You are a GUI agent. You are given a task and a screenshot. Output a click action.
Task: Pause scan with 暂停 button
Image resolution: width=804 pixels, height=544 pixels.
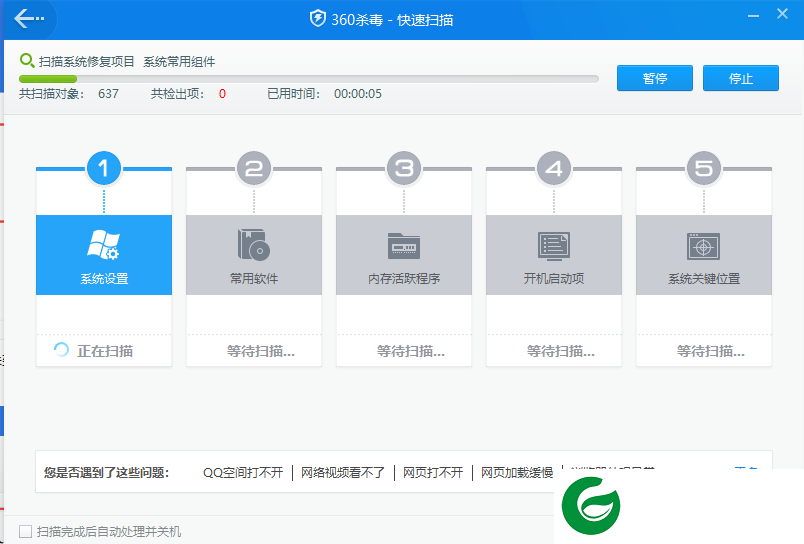[x=655, y=78]
